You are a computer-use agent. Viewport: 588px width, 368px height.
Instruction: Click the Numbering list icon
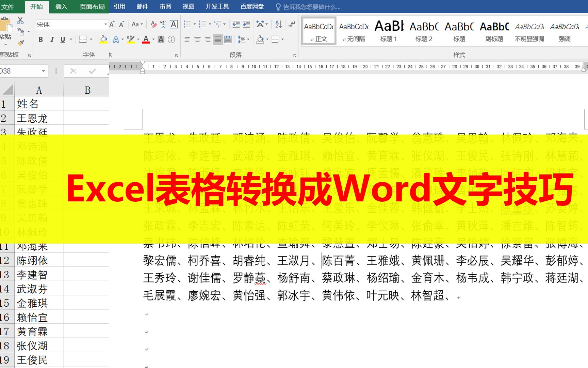pyautogui.click(x=202, y=24)
